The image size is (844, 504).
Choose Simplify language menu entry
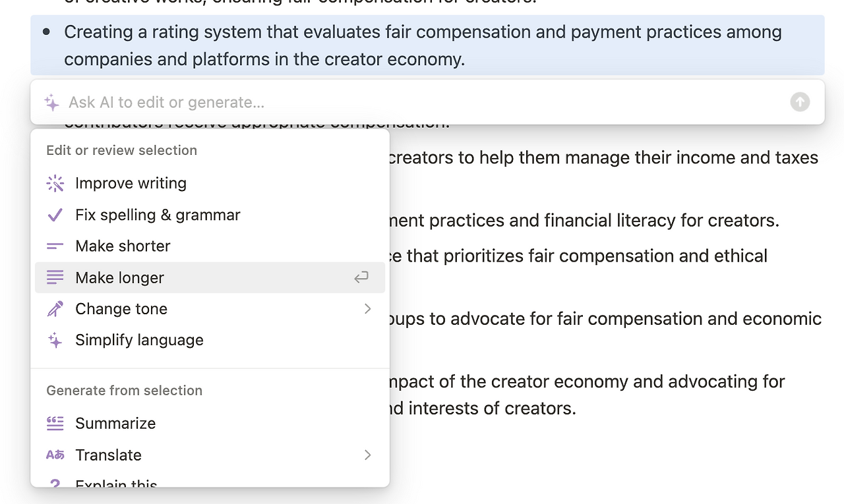point(139,341)
